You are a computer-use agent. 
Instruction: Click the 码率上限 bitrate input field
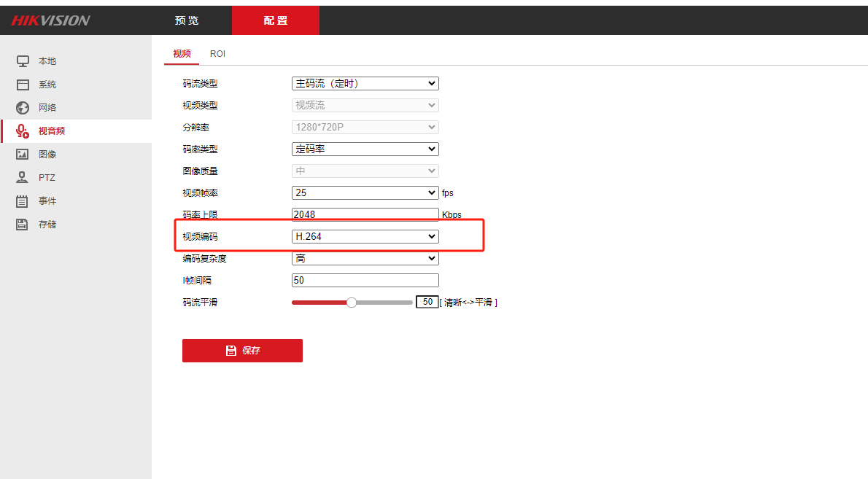pyautogui.click(x=365, y=214)
